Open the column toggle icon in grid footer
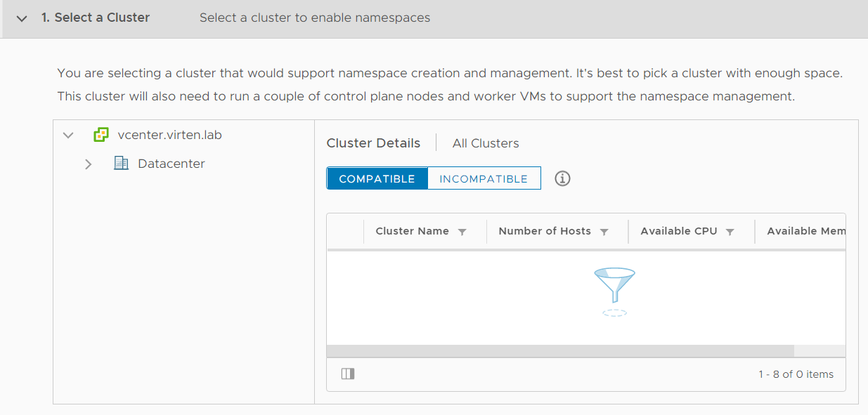 [x=348, y=374]
